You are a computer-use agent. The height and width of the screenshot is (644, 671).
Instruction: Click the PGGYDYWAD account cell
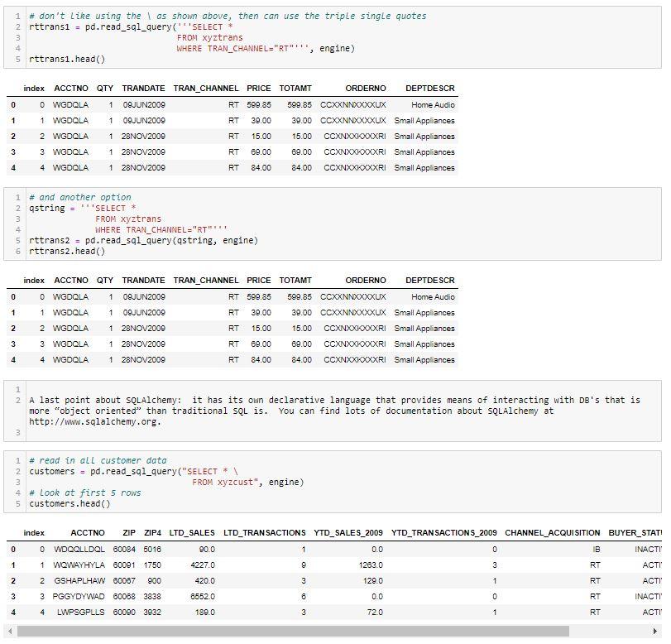click(79, 597)
